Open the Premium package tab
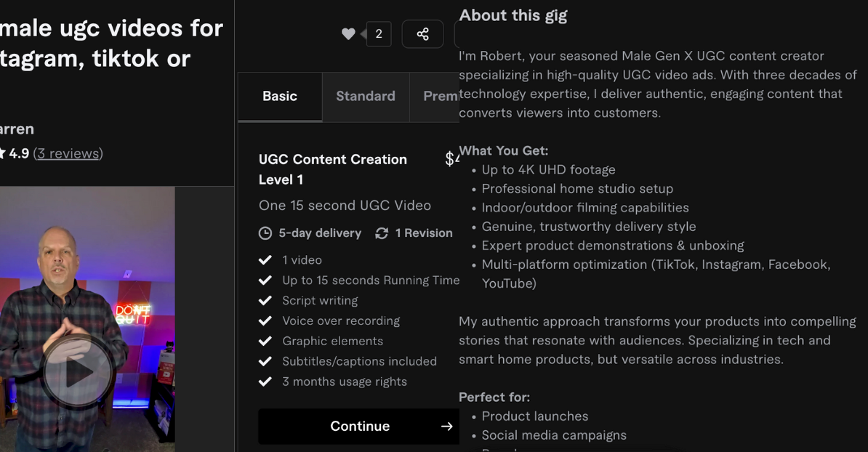 coord(441,96)
